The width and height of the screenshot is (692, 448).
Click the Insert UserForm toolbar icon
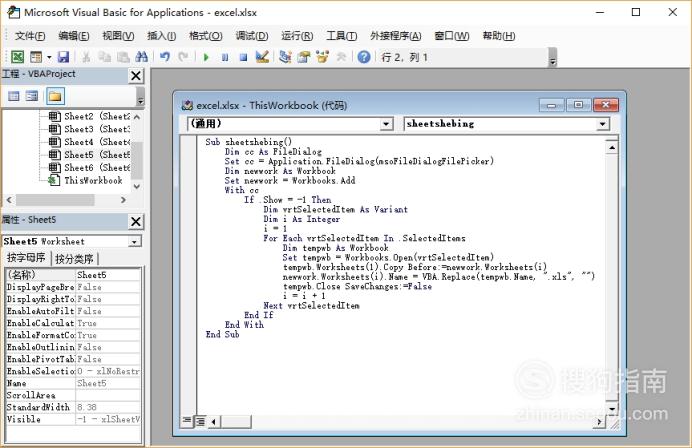(36, 57)
